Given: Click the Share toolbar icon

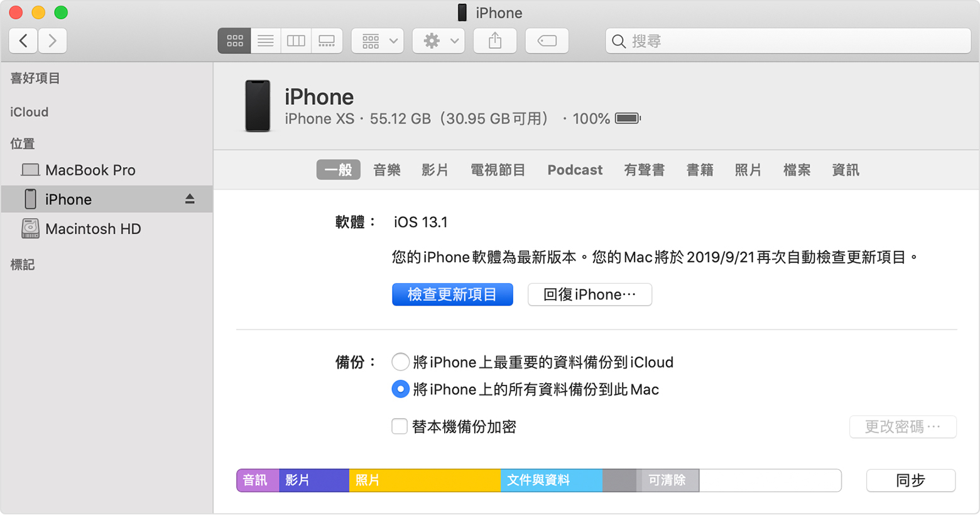Looking at the screenshot, I should [x=495, y=41].
